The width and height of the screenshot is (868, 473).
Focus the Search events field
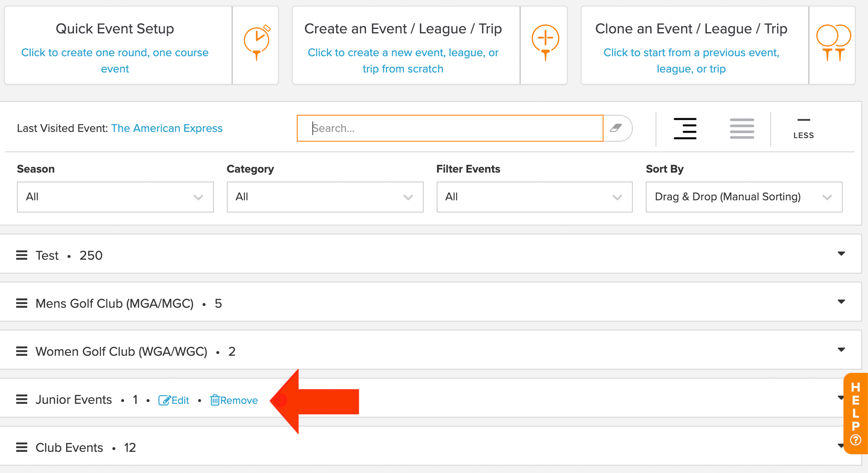point(450,128)
